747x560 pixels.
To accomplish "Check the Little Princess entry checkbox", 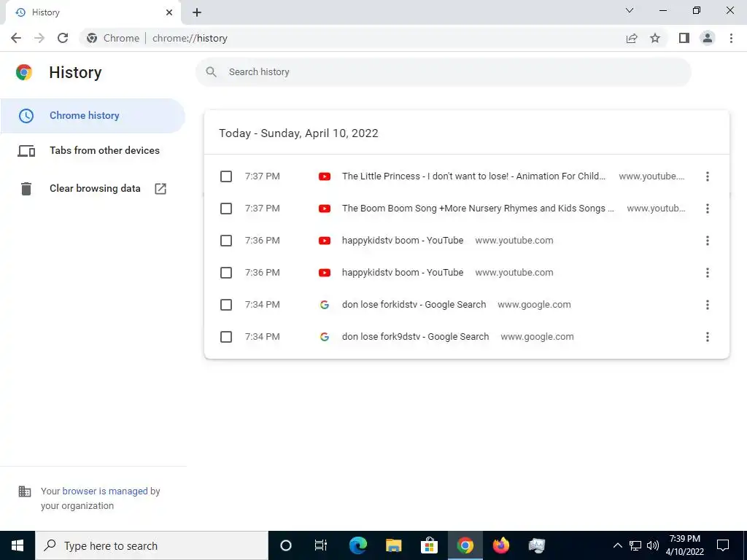I will point(226,176).
